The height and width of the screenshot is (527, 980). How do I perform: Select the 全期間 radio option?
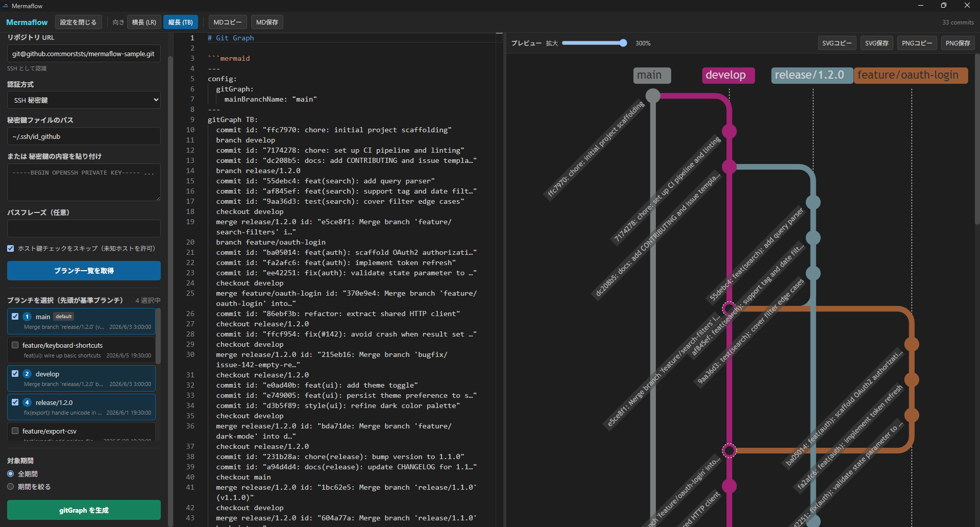coord(11,474)
